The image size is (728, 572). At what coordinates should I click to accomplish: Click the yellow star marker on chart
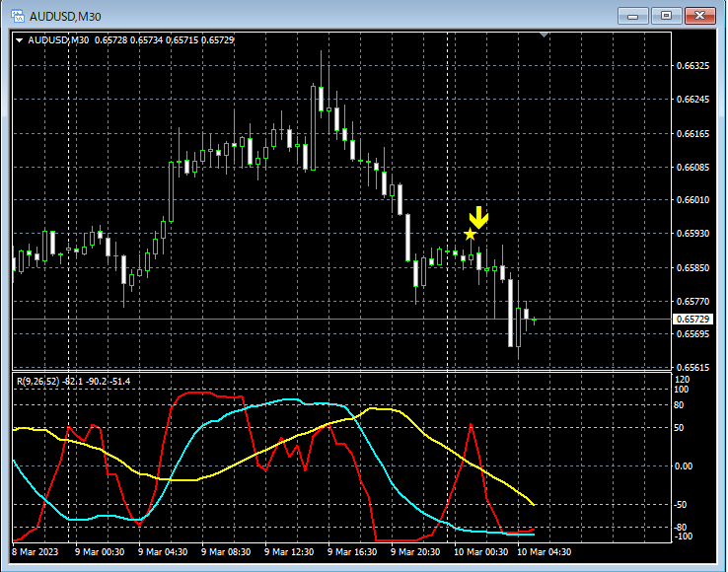point(471,235)
